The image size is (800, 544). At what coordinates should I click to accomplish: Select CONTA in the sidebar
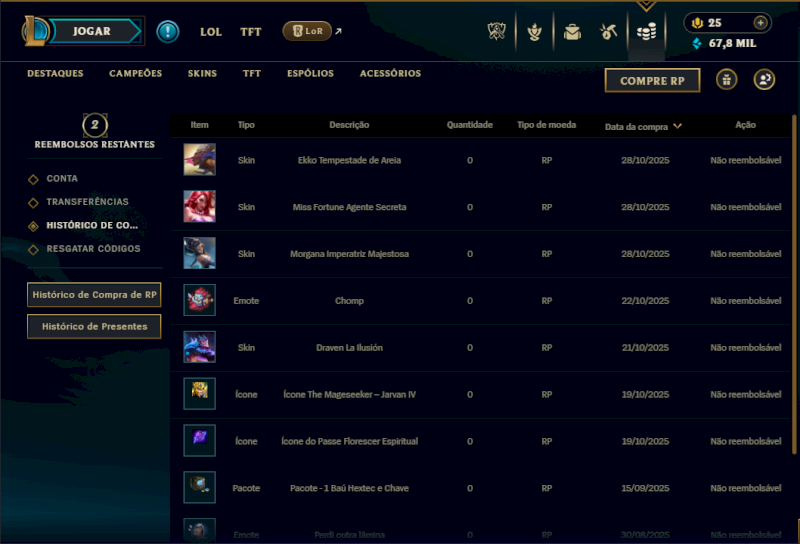pos(62,179)
